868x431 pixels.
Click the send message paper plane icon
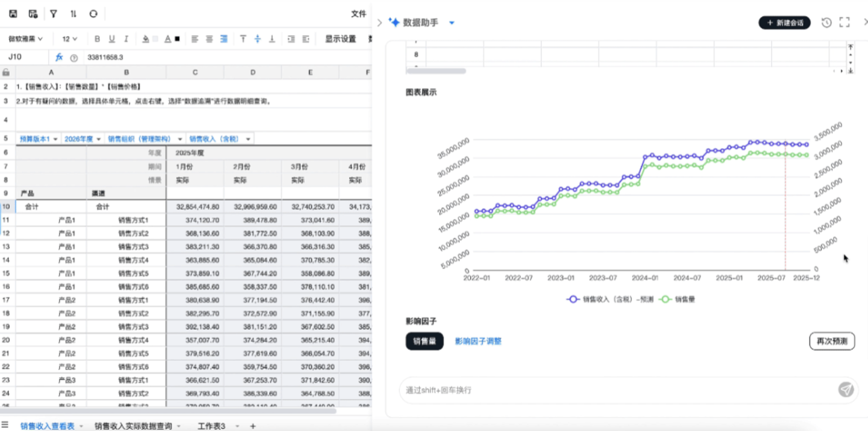846,389
